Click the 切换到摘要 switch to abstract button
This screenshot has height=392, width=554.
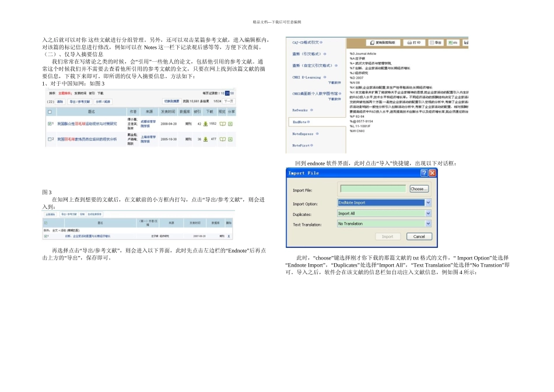[x=171, y=101]
